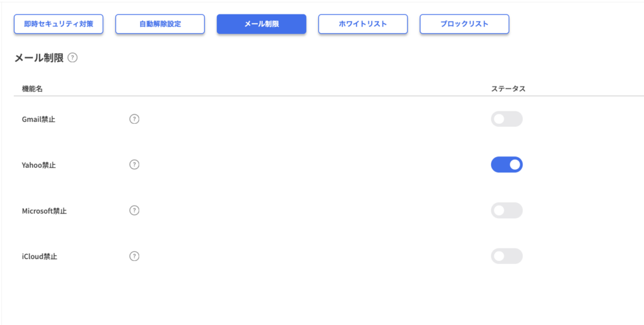The width and height of the screenshot is (644, 325).
Task: Click help icon in Gmail禁止 row
Action: 135,119
